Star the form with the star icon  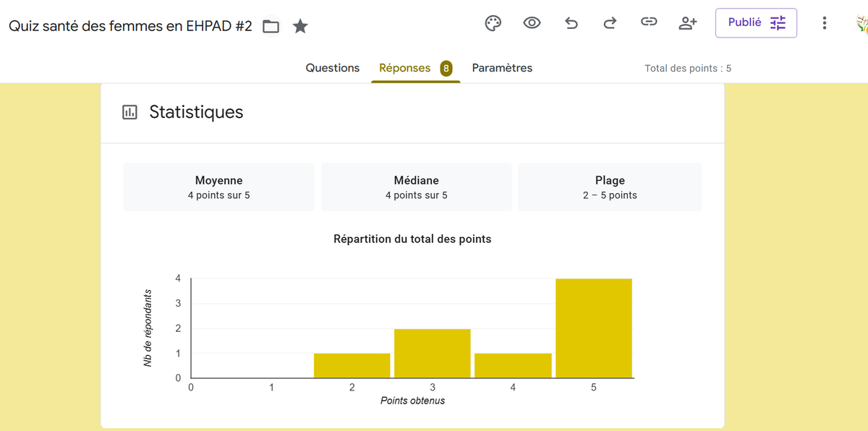[300, 27]
